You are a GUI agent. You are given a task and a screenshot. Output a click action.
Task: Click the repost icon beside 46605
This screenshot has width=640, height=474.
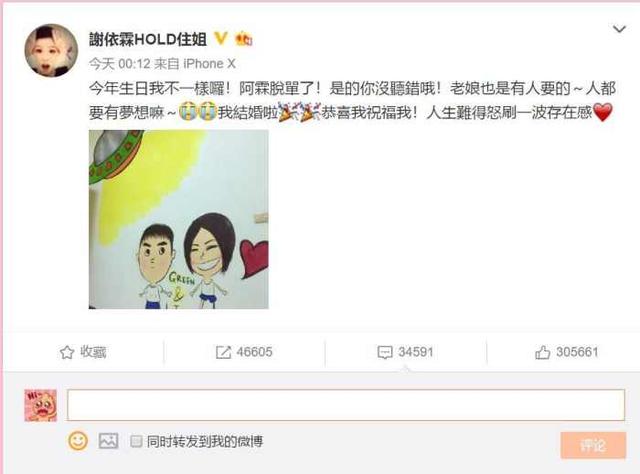tap(223, 352)
